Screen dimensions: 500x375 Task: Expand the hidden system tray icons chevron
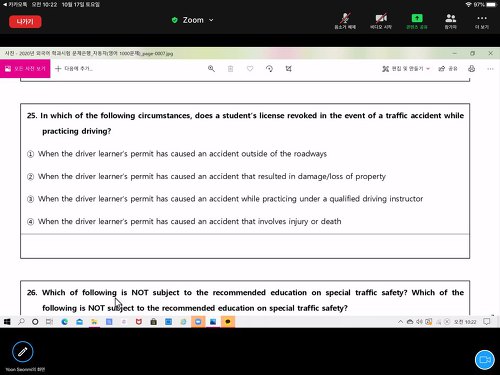coord(400,322)
